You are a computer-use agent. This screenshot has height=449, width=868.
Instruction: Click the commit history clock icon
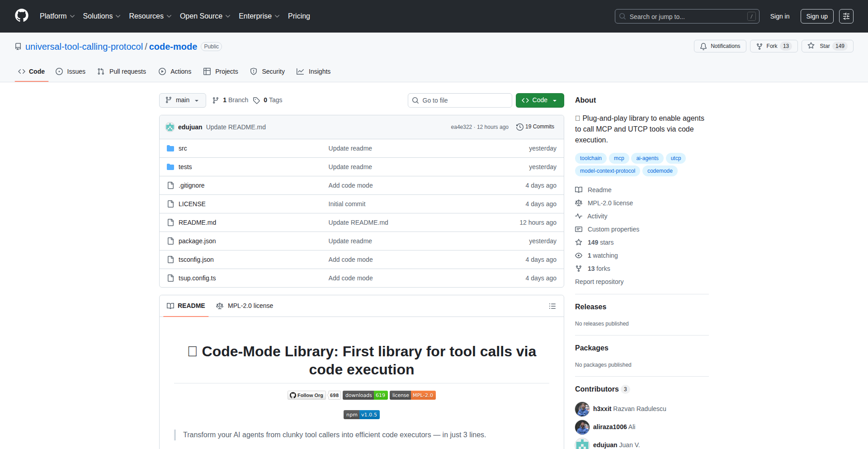[x=519, y=127]
